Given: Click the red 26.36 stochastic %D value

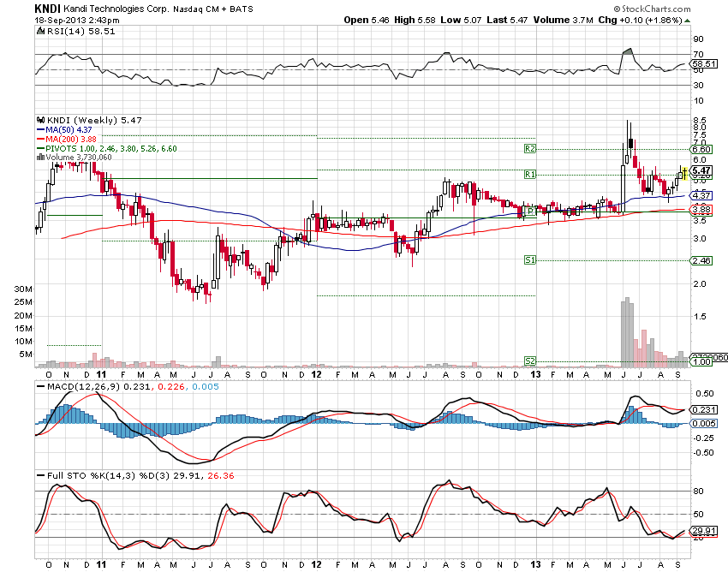Looking at the screenshot, I should (221, 476).
